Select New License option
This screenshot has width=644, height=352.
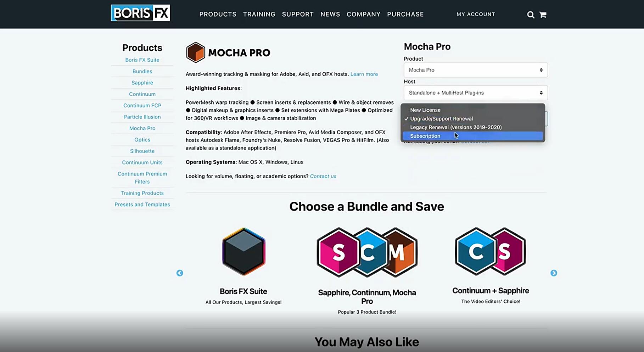[x=473, y=110]
